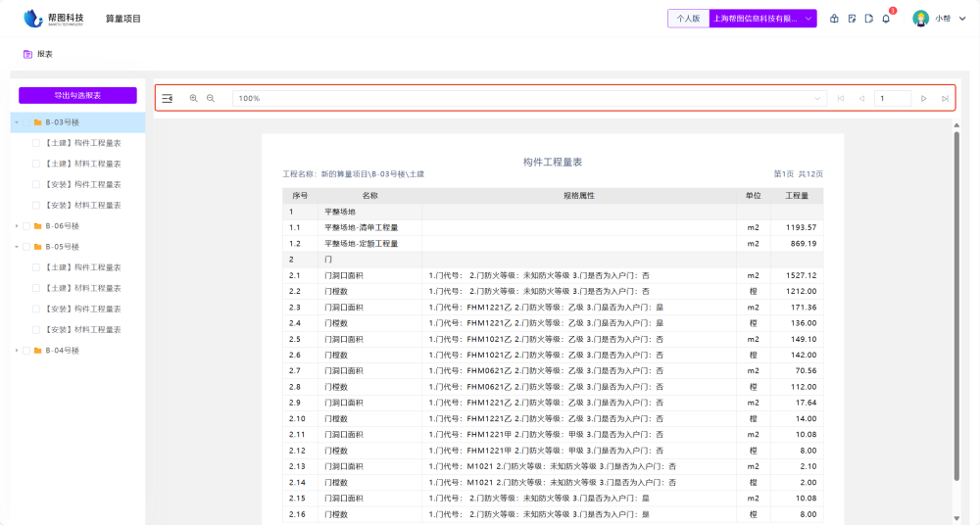Tick the first 【土建】构件工程量表 checkbox

36,143
